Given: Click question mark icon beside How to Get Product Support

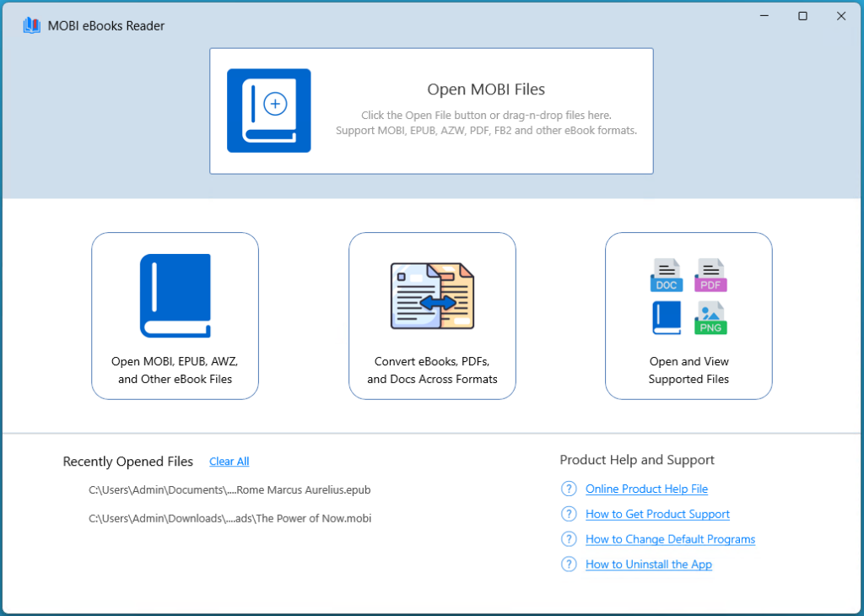Looking at the screenshot, I should click(x=569, y=514).
